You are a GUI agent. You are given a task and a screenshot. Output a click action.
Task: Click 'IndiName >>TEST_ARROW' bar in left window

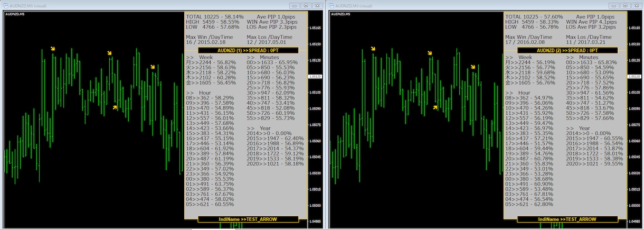tap(248, 219)
